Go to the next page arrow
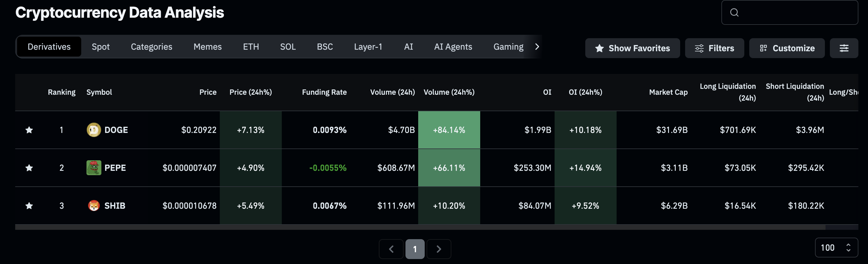This screenshot has width=868, height=264. [x=438, y=249]
